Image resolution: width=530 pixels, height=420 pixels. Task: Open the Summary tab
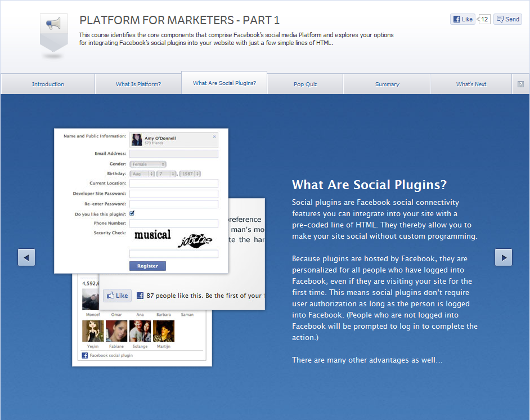(387, 84)
